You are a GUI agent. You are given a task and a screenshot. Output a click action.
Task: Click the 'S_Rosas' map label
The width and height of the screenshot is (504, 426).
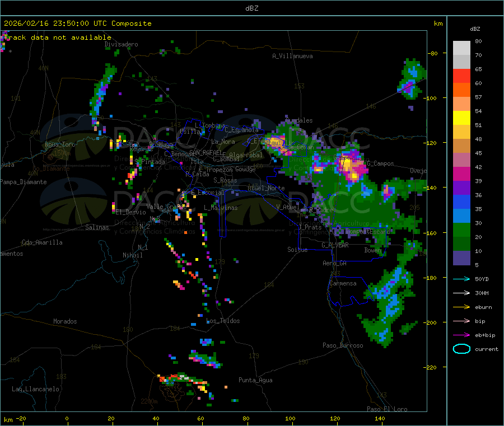[x=225, y=180]
